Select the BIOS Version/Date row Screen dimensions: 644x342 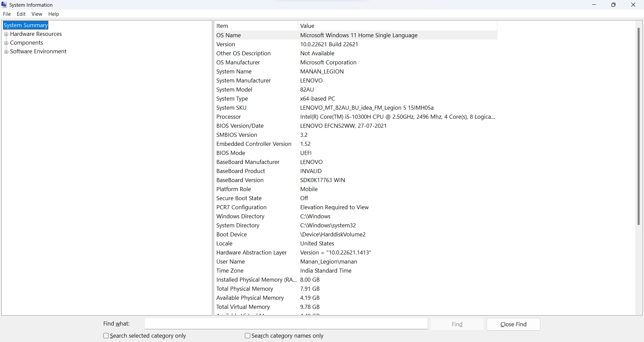(356, 126)
